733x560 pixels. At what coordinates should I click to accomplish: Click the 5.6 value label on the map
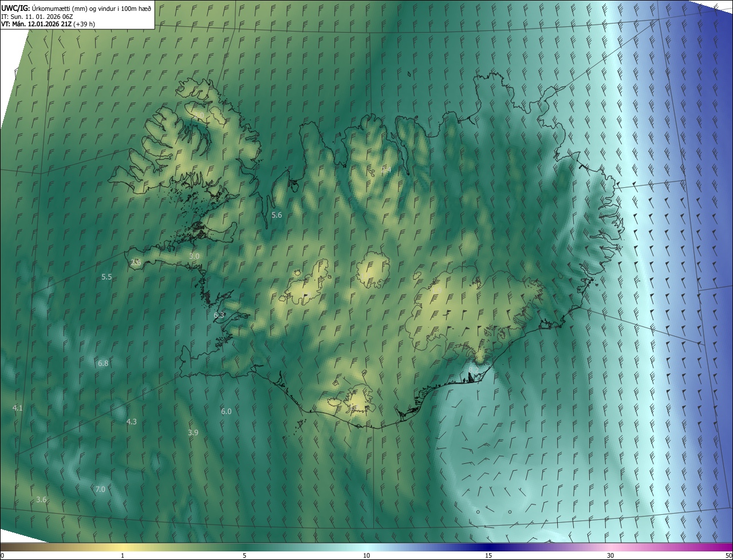[277, 215]
